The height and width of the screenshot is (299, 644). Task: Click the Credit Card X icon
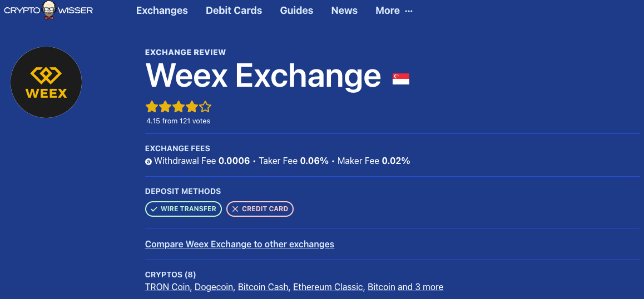235,209
